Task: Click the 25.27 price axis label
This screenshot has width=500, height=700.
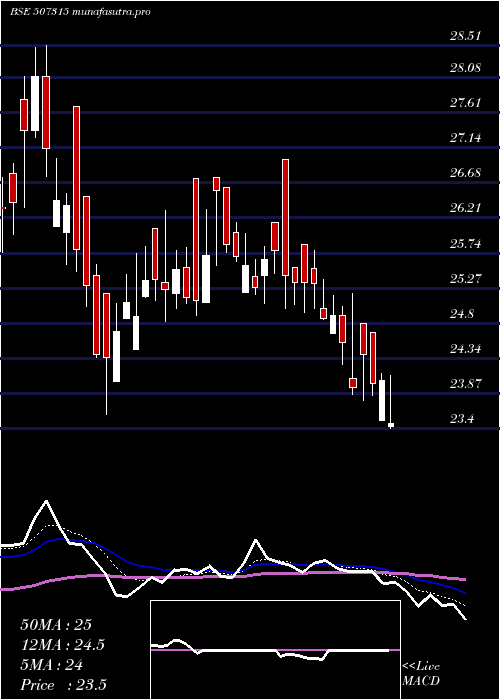Action: point(465,279)
